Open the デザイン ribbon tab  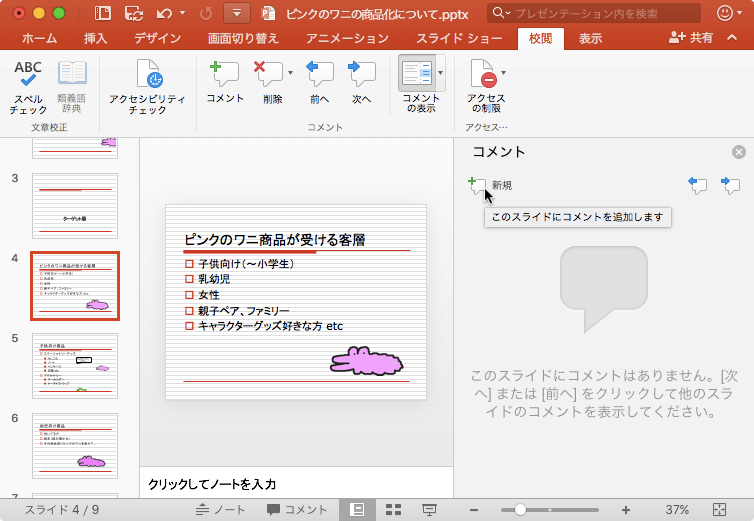pyautogui.click(x=157, y=39)
